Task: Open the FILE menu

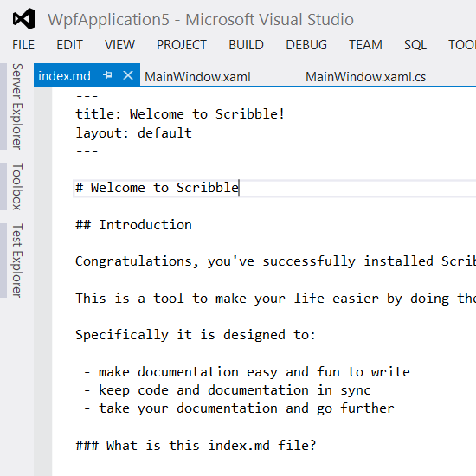Action: (23, 45)
